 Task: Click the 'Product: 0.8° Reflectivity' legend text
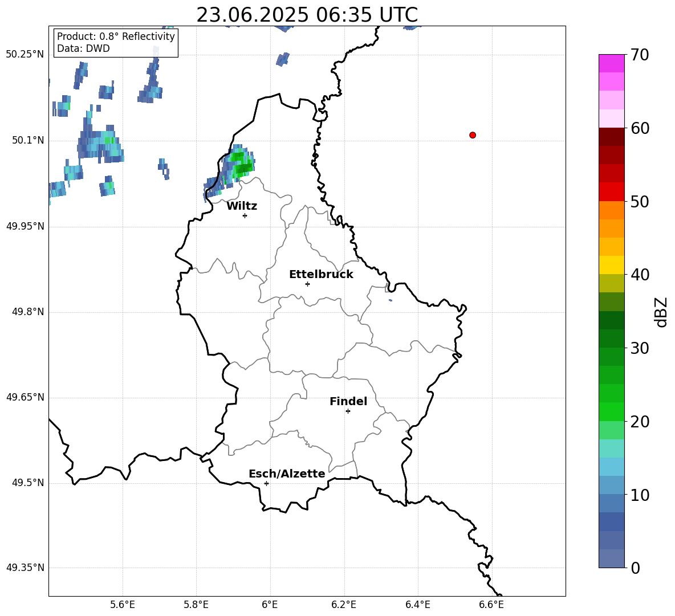click(116, 36)
